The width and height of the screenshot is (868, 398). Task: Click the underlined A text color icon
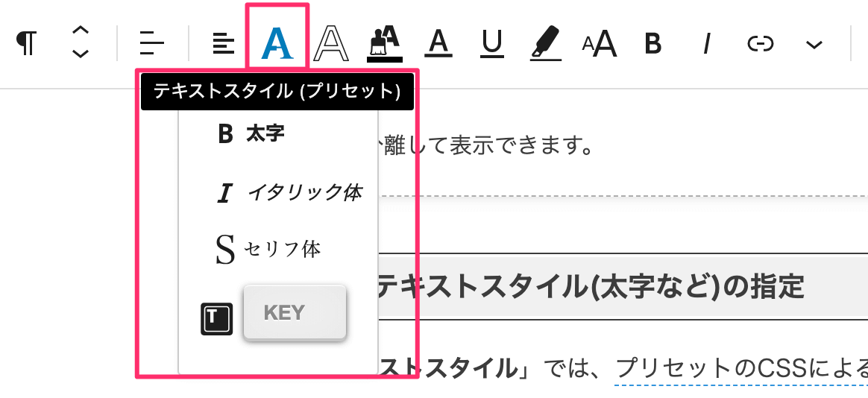[438, 43]
